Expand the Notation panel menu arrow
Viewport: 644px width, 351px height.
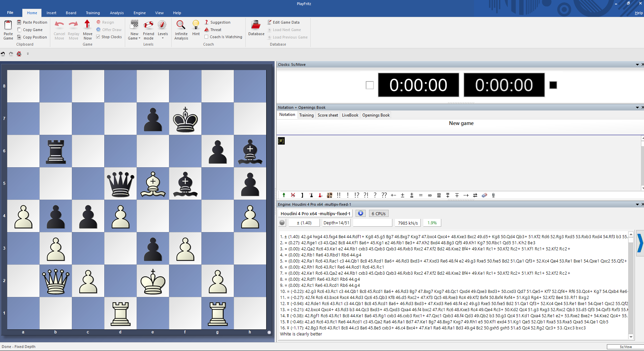click(637, 107)
